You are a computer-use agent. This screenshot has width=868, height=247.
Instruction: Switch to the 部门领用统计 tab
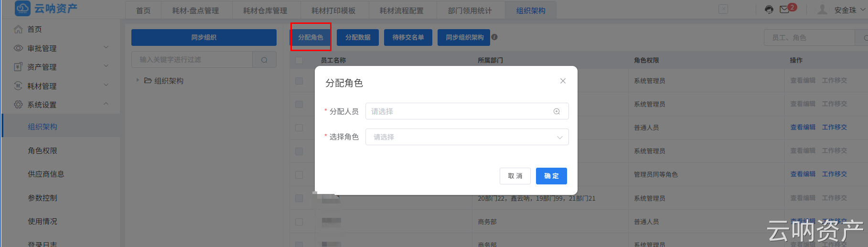point(470,11)
